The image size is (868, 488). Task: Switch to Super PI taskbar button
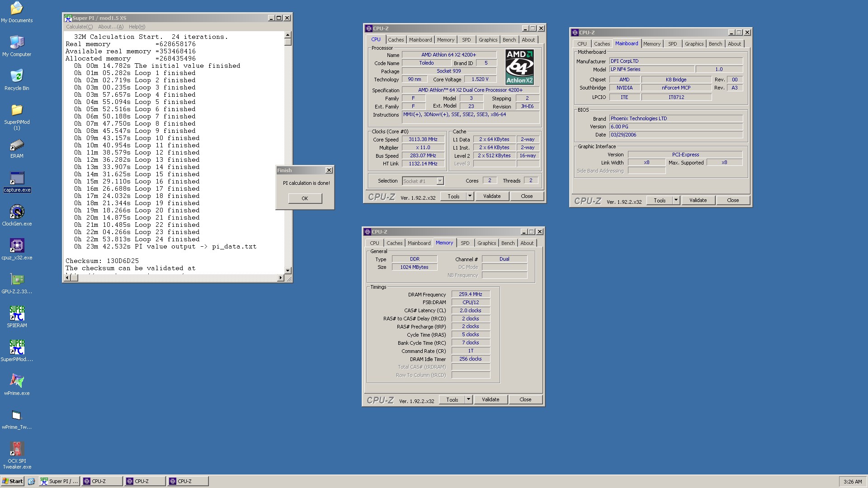(x=59, y=481)
